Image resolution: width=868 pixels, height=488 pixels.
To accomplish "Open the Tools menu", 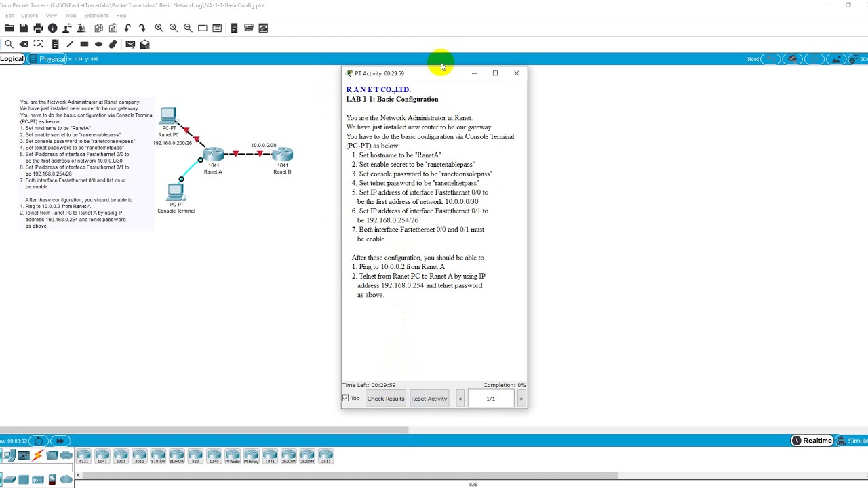I will [71, 16].
